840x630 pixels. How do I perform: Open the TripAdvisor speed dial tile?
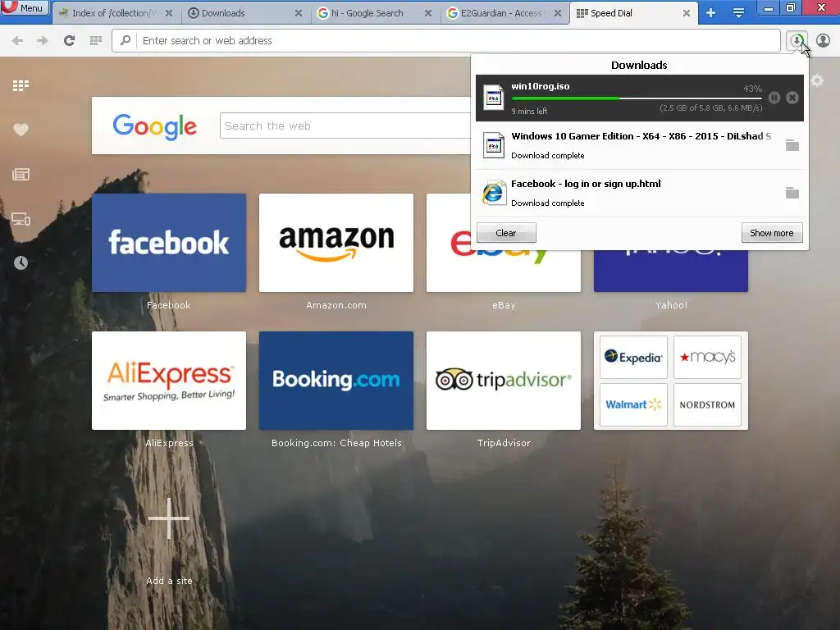(x=503, y=381)
